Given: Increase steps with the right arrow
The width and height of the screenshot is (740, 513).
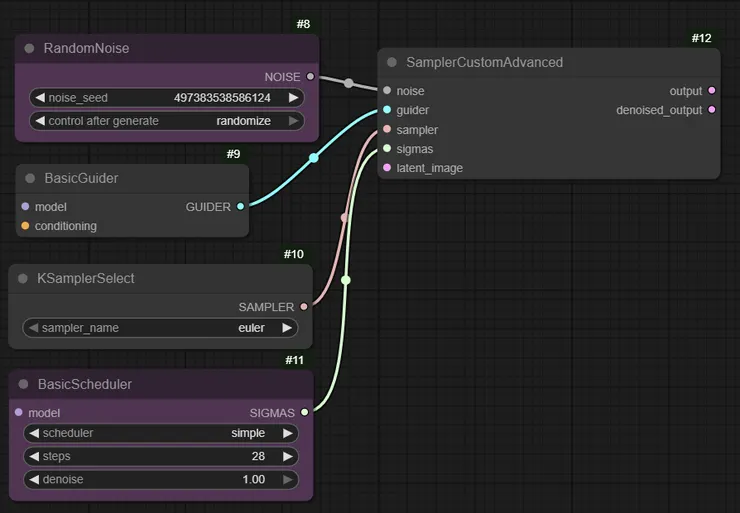Looking at the screenshot, I should [x=288, y=456].
